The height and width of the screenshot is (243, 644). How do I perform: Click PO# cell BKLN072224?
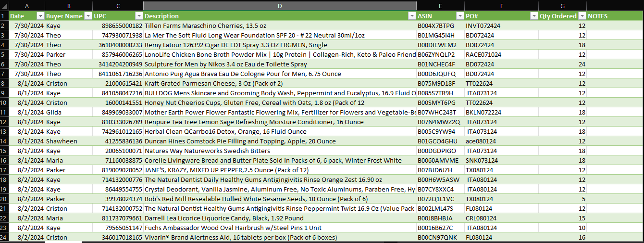click(x=501, y=112)
